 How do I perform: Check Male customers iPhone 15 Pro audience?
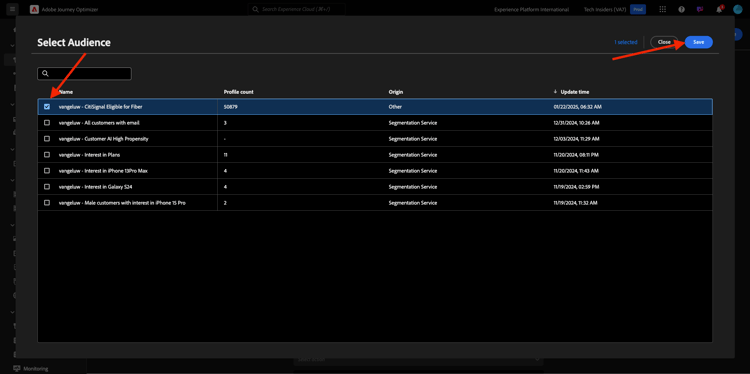coord(47,203)
